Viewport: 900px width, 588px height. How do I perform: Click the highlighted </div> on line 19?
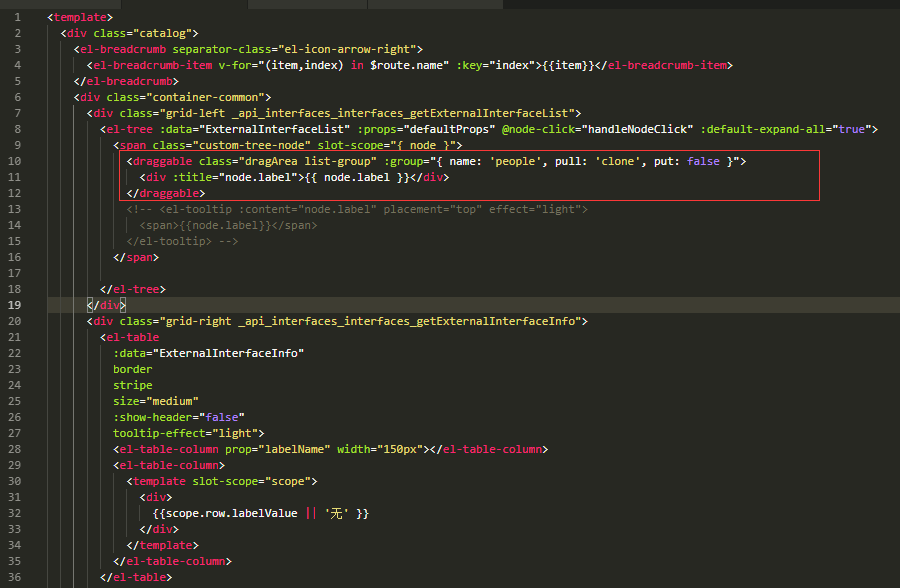coord(106,305)
